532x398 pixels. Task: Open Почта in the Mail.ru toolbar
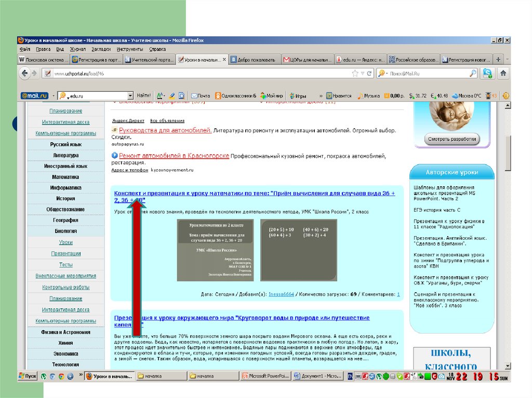[200, 96]
